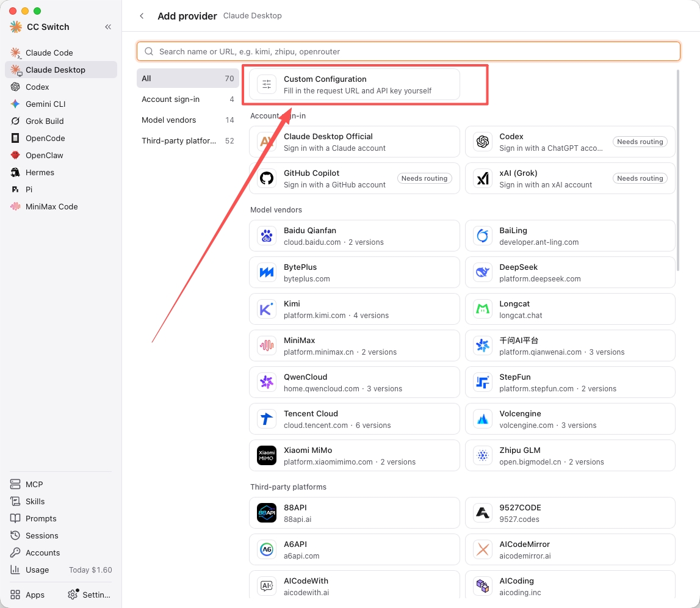Click the Today $1.60 usage amount
This screenshot has height=608, width=700.
90,570
